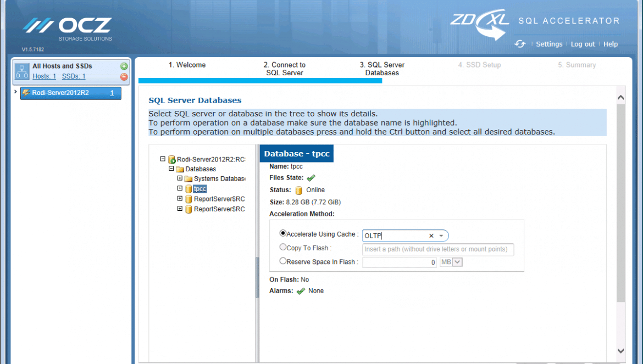Clear the OLTP cache selection with X
Screen dimensions: 643x364
click(x=431, y=236)
